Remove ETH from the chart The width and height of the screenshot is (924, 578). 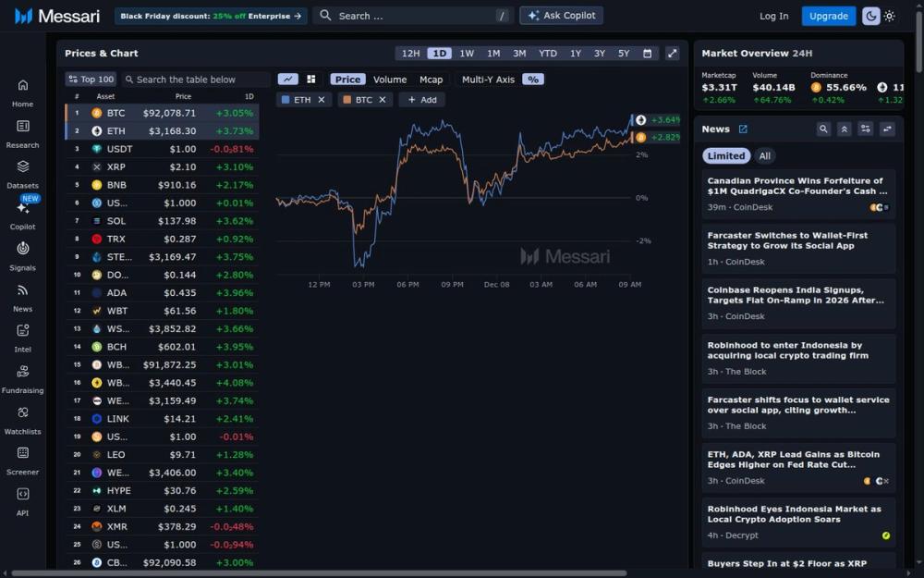(322, 100)
